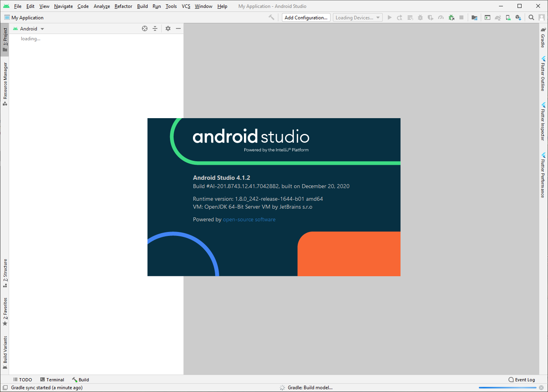
Task: Click the 'Gradle: Build model...' status text
Action: [310, 388]
